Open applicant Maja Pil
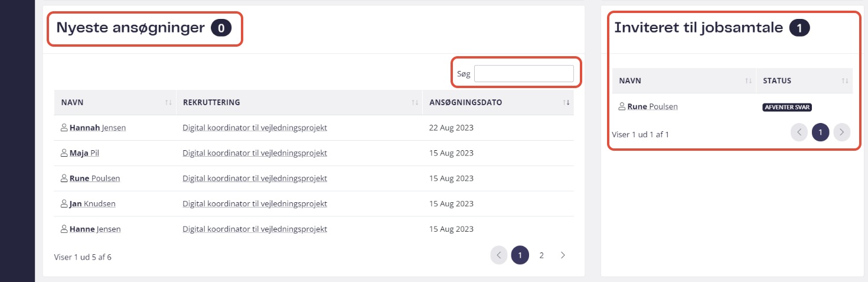This screenshot has width=868, height=282. coord(84,153)
